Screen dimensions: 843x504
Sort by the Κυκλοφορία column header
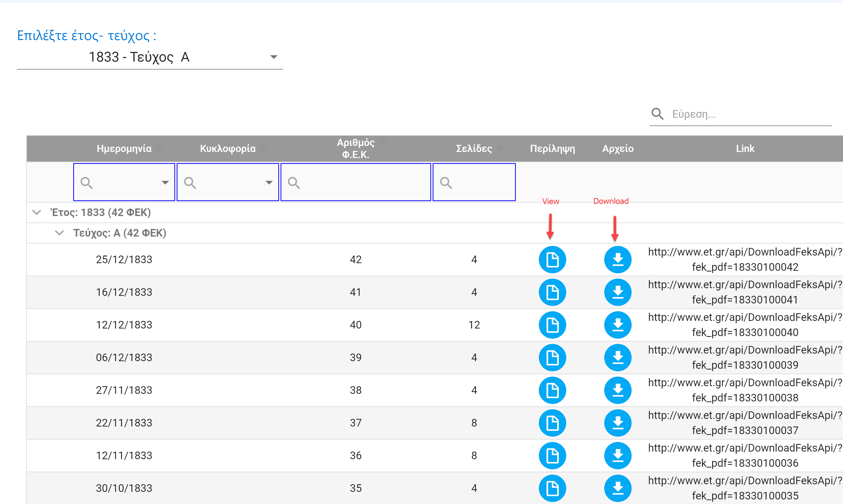[x=227, y=148]
